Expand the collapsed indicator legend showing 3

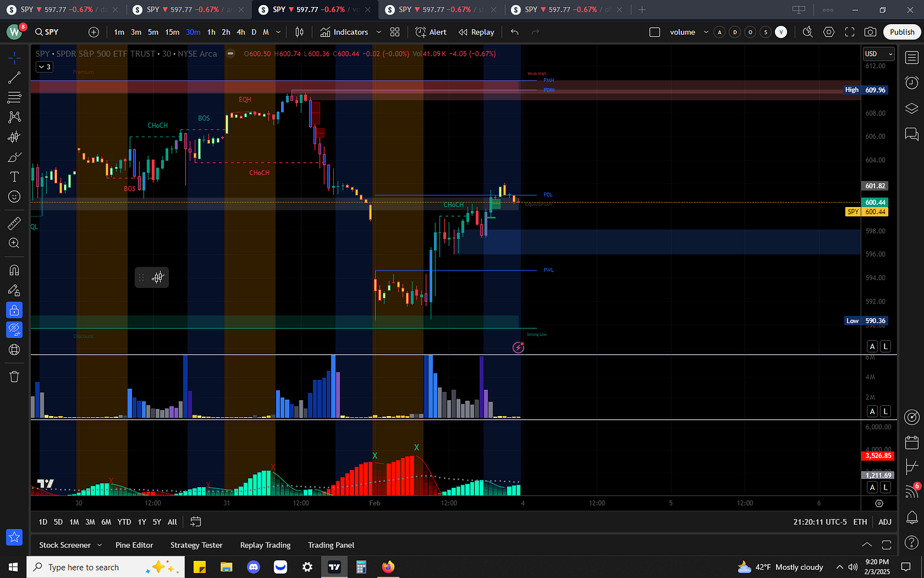point(44,67)
